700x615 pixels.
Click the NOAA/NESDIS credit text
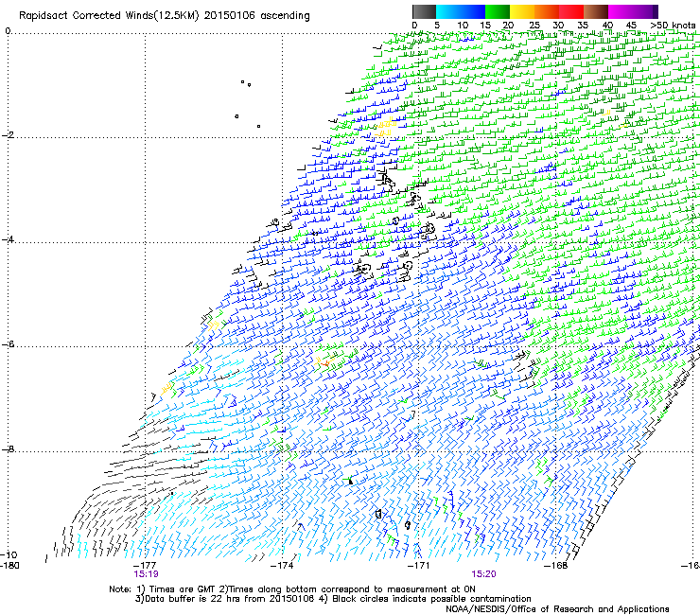click(x=557, y=609)
